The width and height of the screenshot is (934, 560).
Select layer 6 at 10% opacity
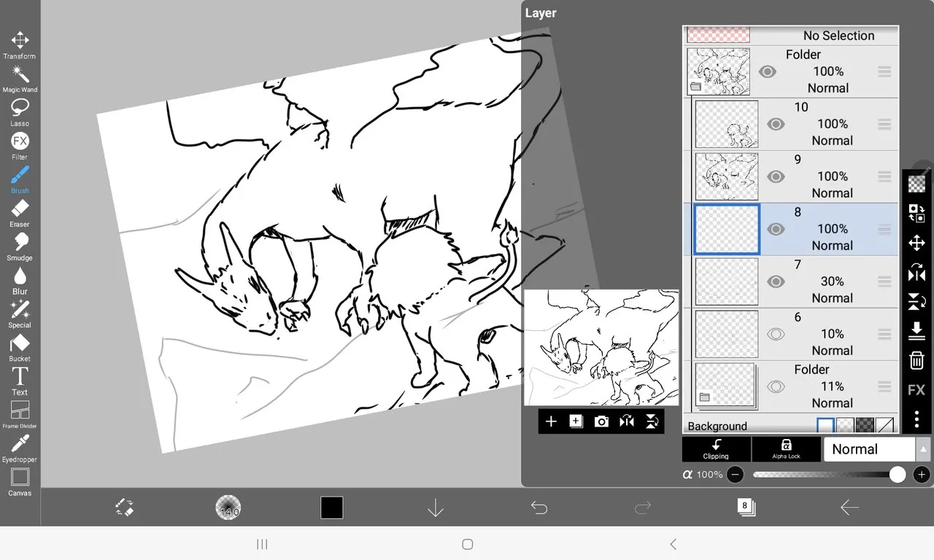click(791, 334)
